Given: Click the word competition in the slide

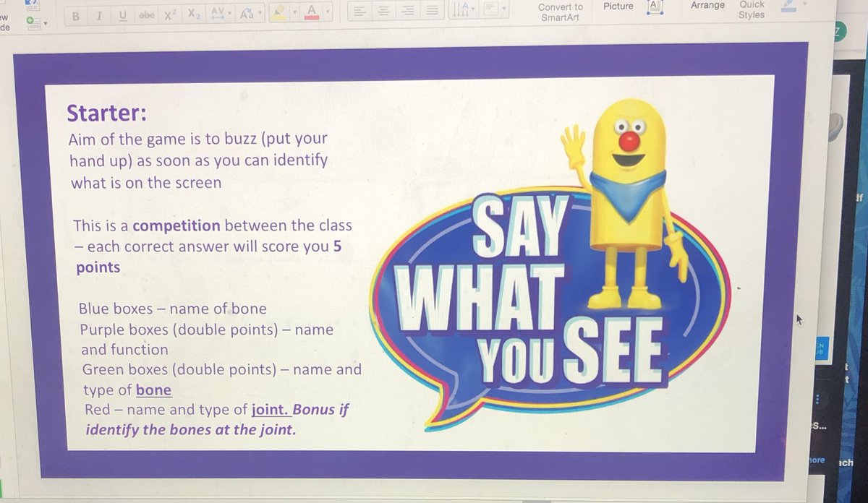Looking at the screenshot, I should tap(176, 225).
